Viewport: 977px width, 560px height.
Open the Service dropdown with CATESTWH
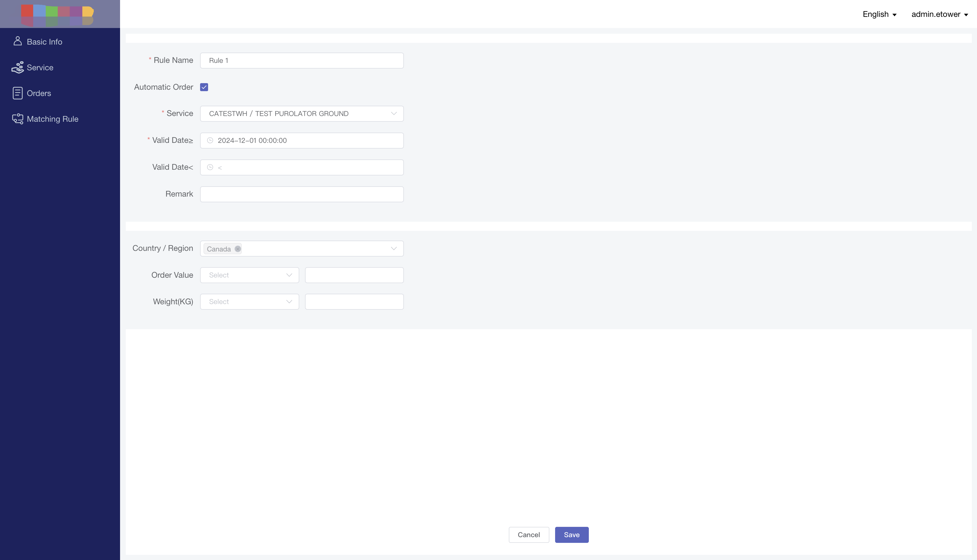302,113
